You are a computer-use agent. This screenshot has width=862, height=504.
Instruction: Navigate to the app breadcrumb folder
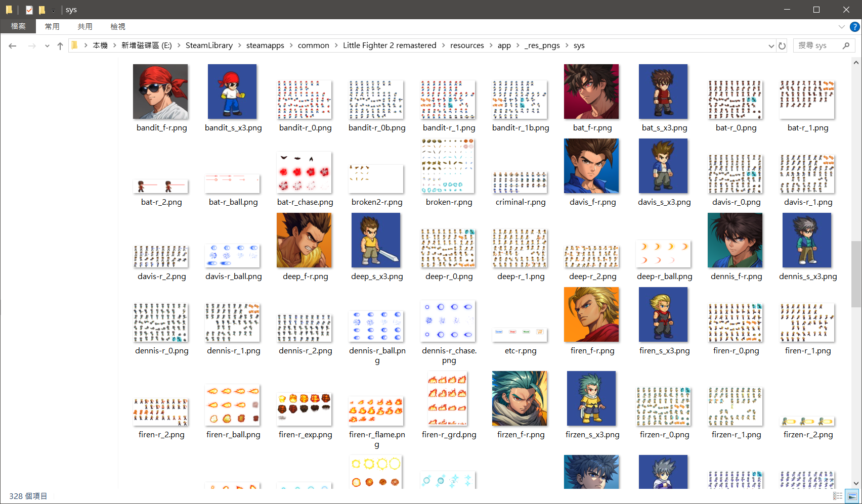coord(504,45)
